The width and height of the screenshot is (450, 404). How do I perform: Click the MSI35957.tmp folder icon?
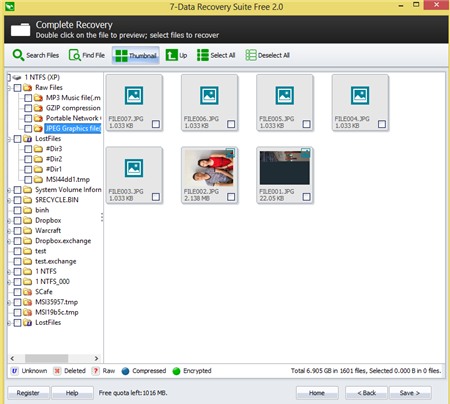(27, 302)
